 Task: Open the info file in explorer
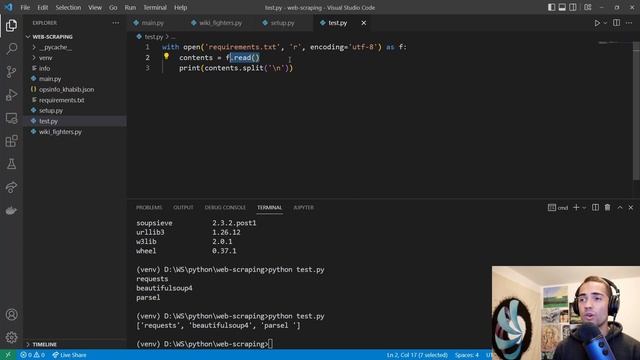click(x=44, y=68)
